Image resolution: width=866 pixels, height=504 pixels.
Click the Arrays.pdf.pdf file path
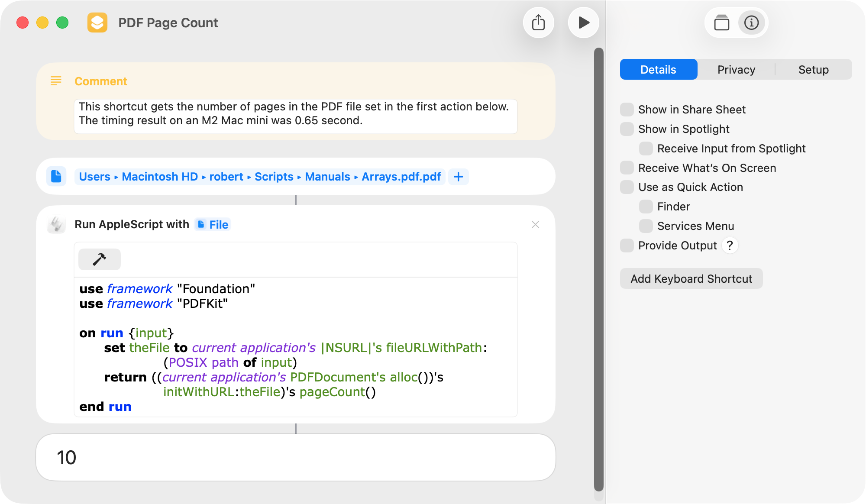point(401,177)
